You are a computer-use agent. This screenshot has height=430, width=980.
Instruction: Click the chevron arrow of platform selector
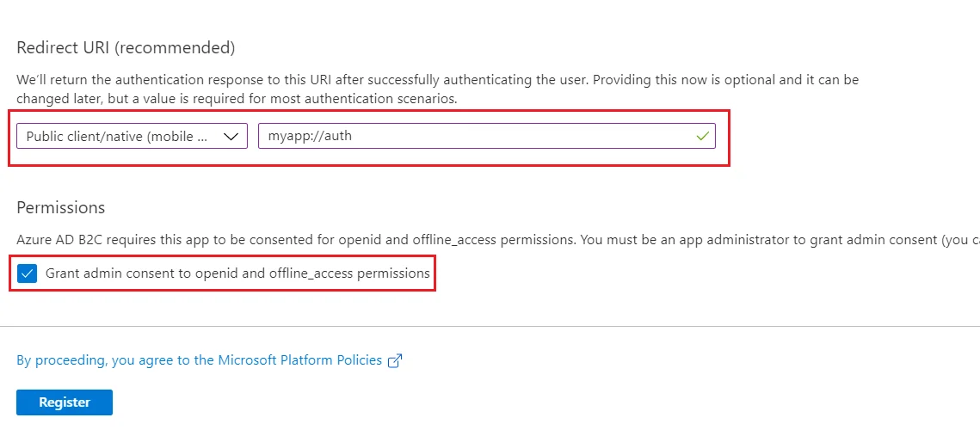[x=231, y=137]
